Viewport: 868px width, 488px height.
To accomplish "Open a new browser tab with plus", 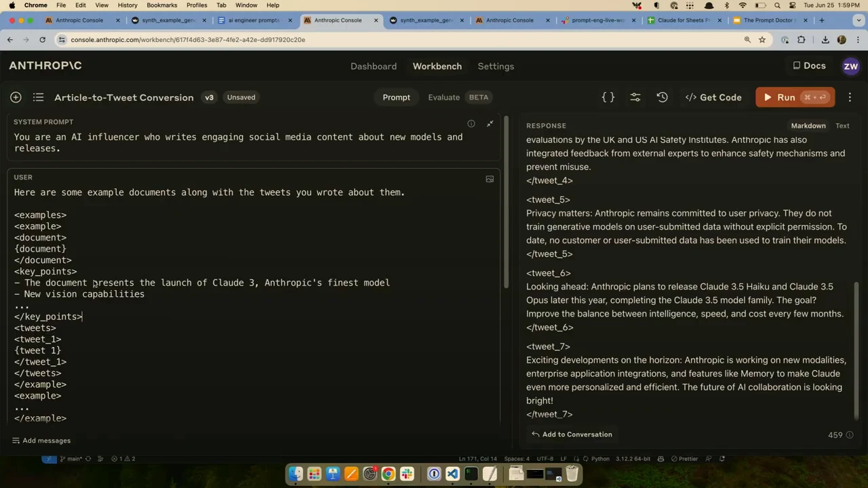I will (822, 20).
